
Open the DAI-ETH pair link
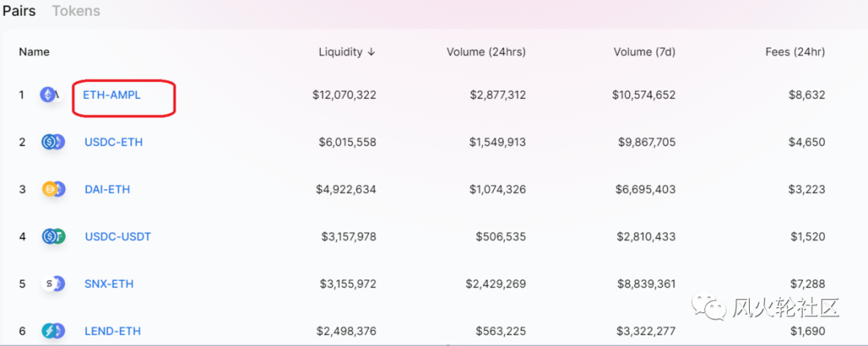107,190
